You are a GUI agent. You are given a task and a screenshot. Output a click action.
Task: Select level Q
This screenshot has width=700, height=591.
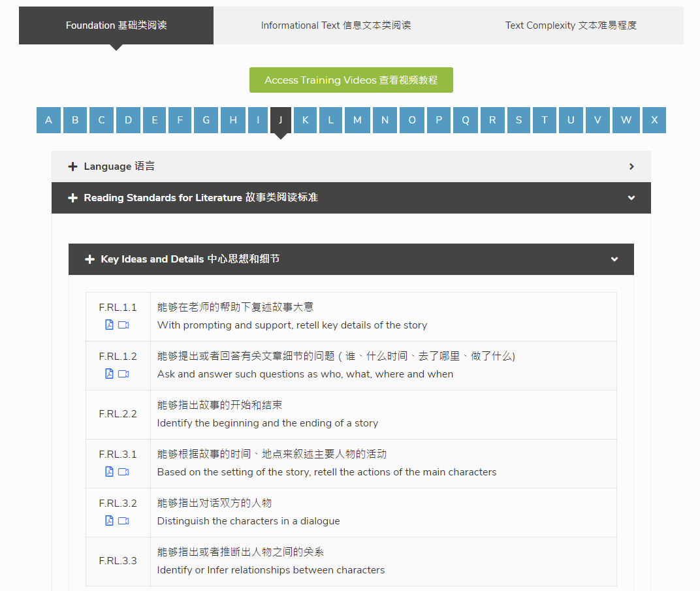465,120
